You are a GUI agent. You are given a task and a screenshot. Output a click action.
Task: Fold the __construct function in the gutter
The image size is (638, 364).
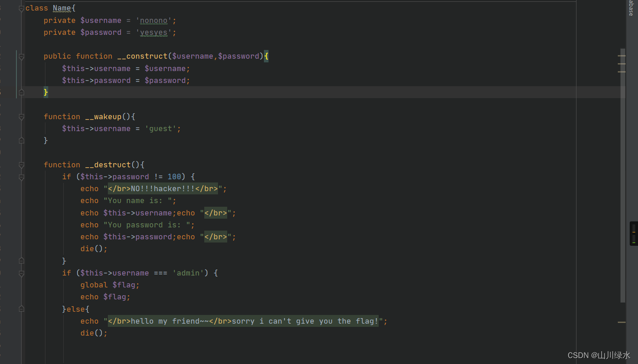21,56
